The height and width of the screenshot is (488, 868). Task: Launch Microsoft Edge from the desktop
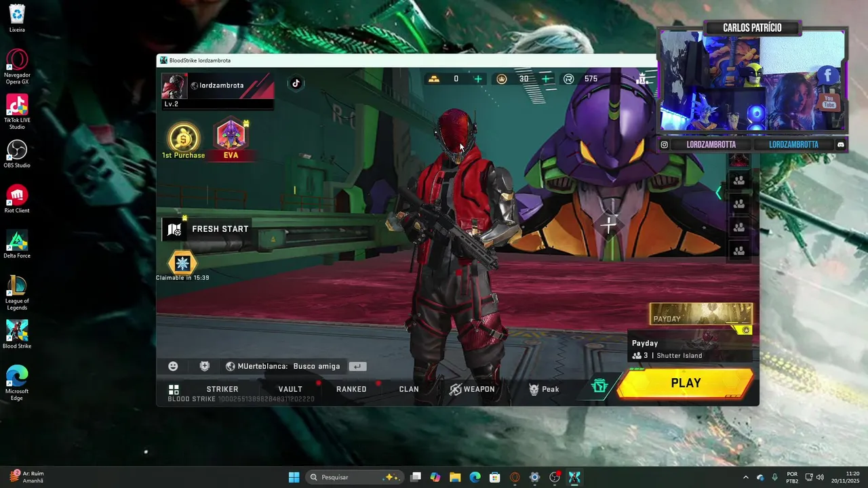click(x=17, y=383)
